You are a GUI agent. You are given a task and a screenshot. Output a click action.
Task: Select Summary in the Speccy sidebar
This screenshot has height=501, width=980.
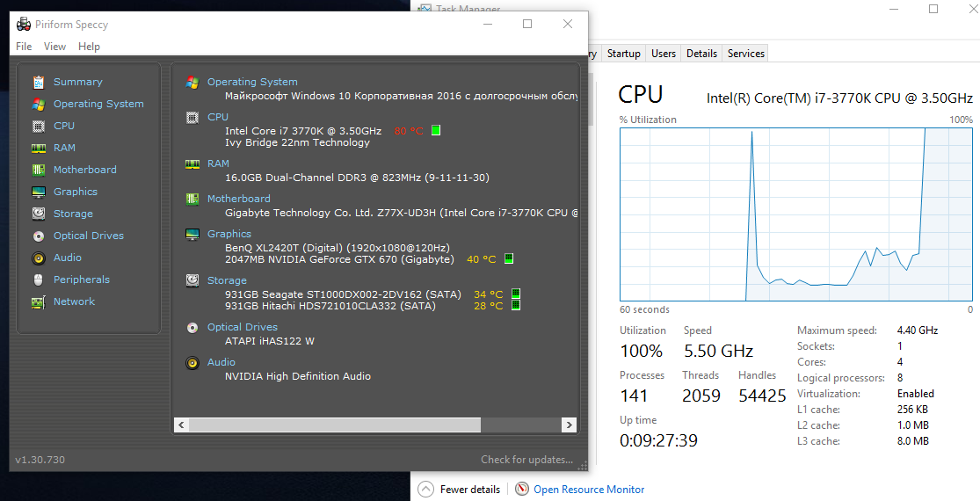[77, 82]
